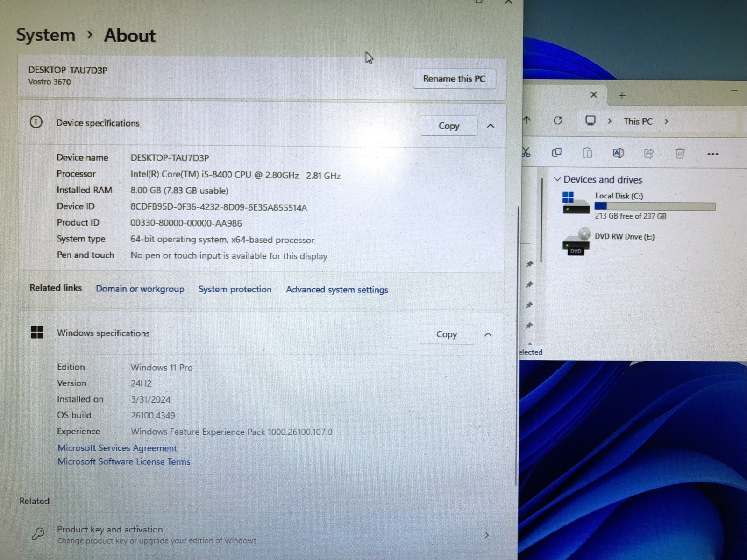
Task: Open Advanced system settings link
Action: point(337,290)
